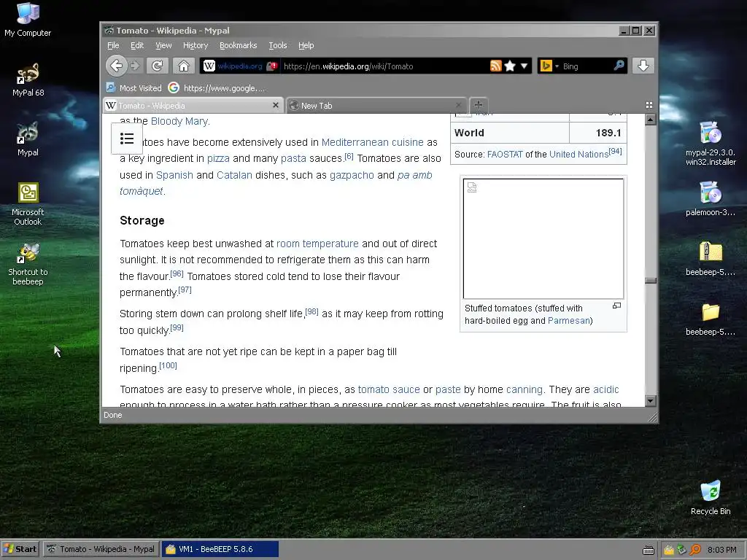Open the Start menu

pyautogui.click(x=20, y=549)
